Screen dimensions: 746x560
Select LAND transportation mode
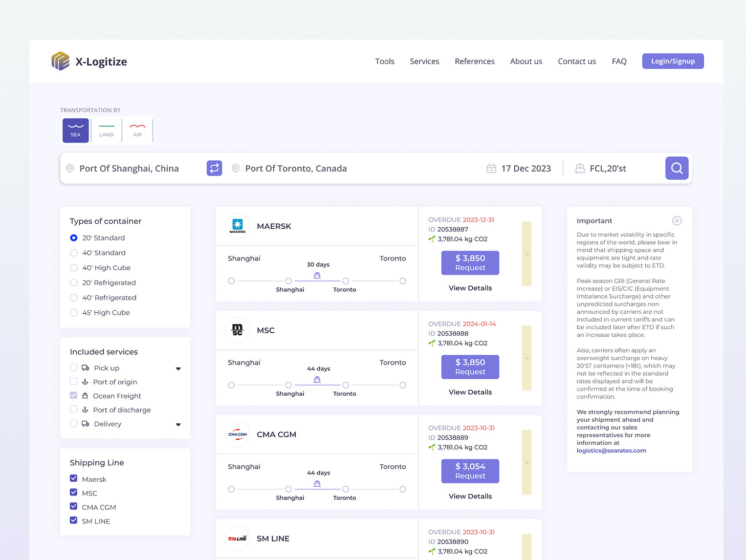point(106,130)
